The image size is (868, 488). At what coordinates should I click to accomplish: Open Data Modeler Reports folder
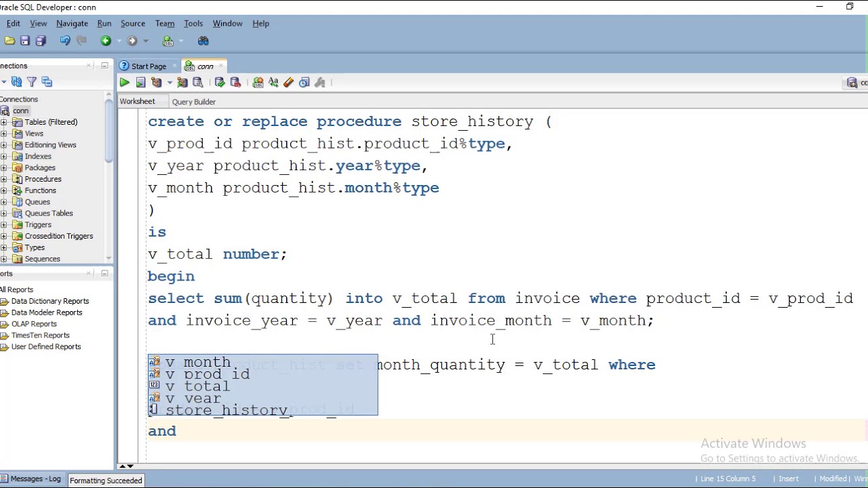point(46,312)
